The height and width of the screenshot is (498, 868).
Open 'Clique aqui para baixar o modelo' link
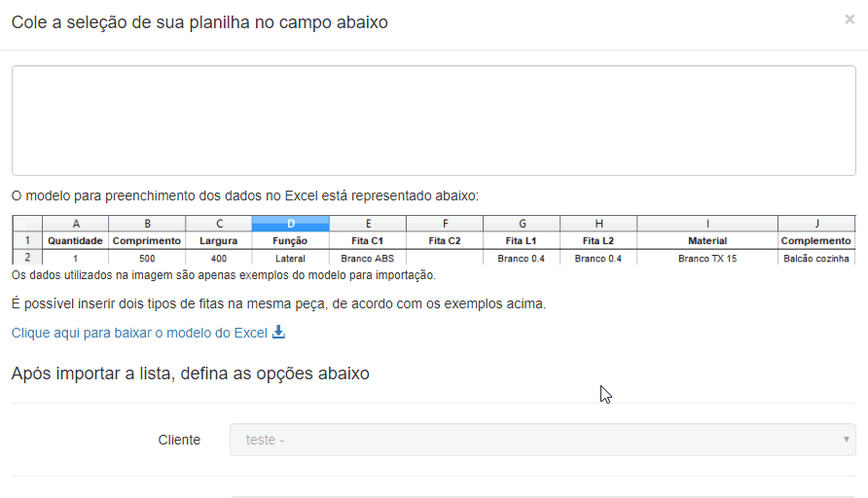(139, 333)
